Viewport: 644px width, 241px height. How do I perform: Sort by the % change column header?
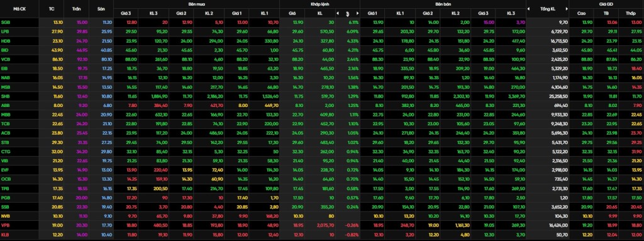point(347,13)
